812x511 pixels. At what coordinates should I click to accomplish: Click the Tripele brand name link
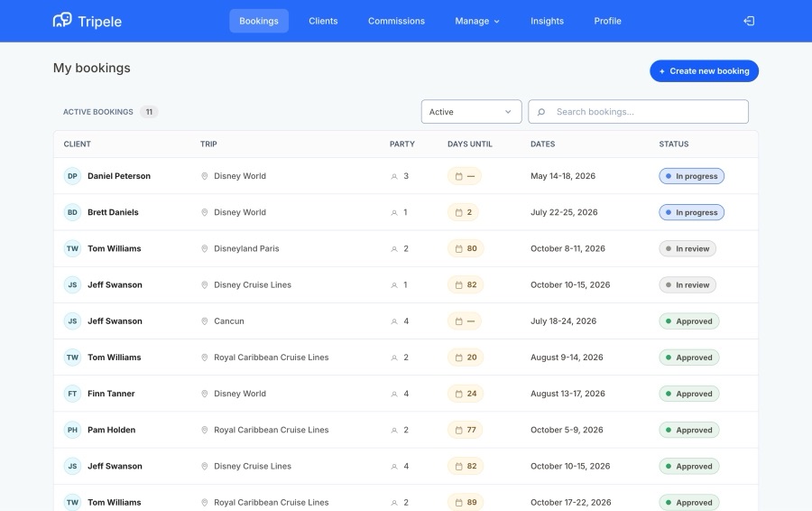(x=99, y=22)
